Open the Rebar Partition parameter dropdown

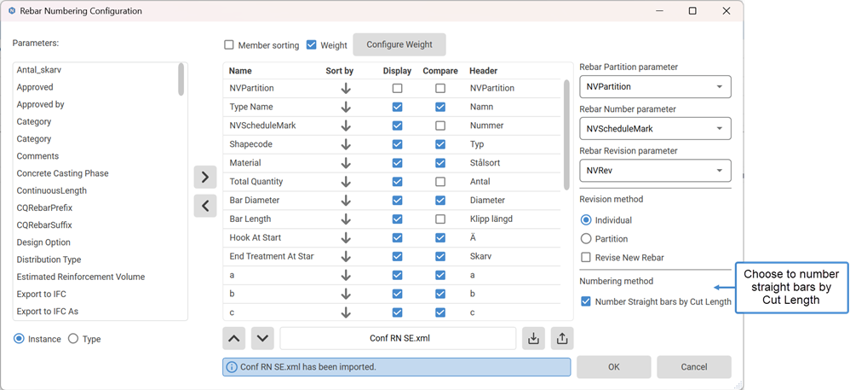[x=655, y=86]
